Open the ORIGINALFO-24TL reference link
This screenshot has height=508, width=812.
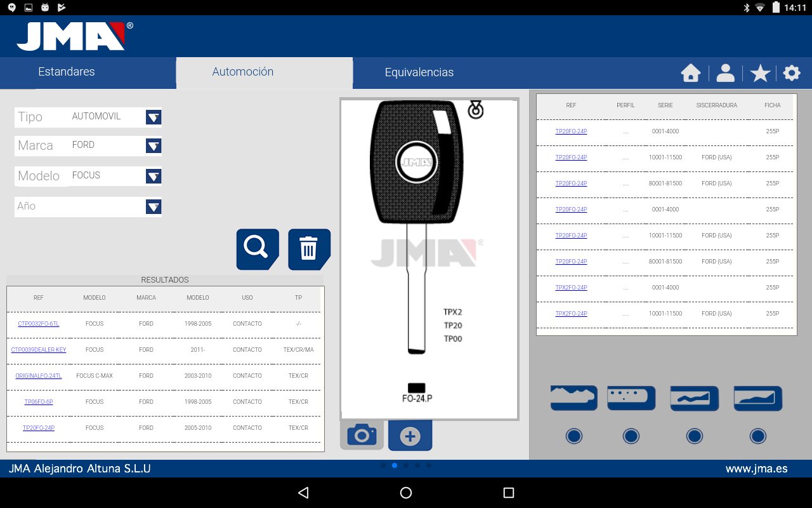39,376
